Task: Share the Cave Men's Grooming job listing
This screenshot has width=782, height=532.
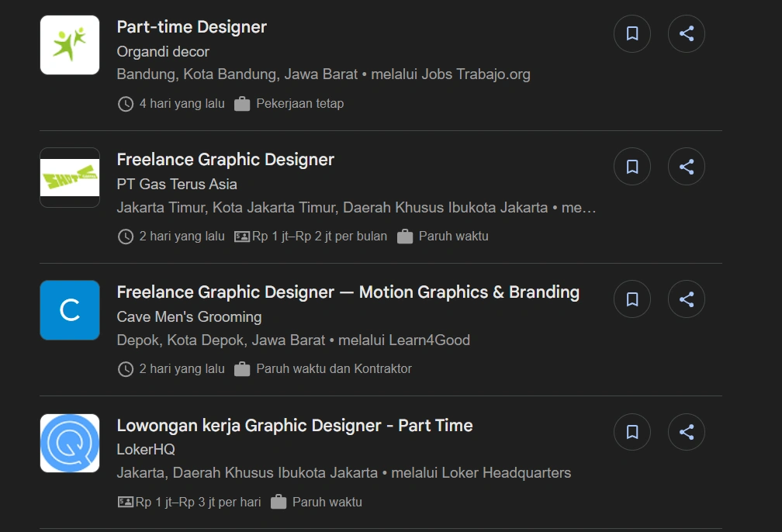Action: [687, 299]
